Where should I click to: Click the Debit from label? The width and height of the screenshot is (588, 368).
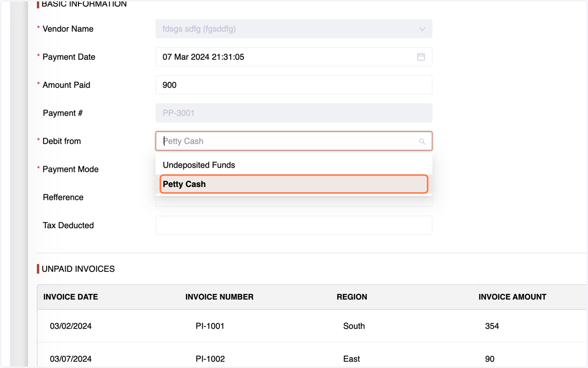click(x=62, y=141)
